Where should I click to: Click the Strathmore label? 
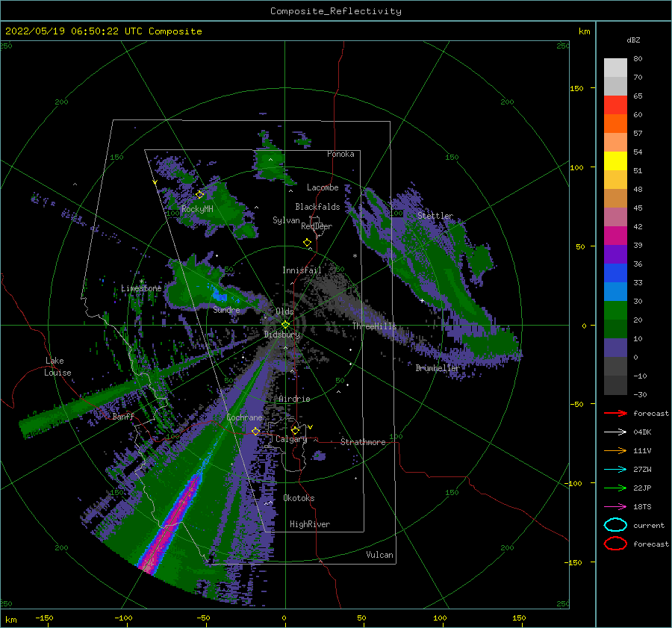(x=363, y=442)
